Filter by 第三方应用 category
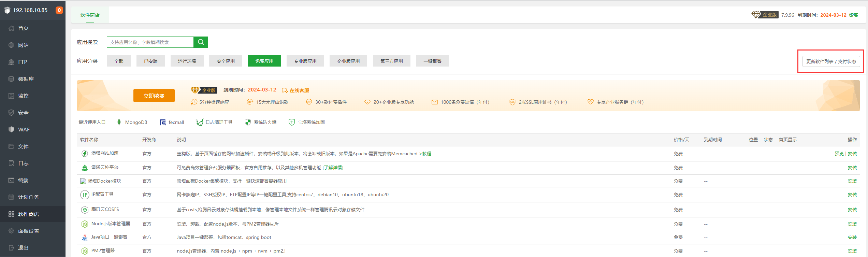Screen dimensions: 868x257 click(392, 61)
